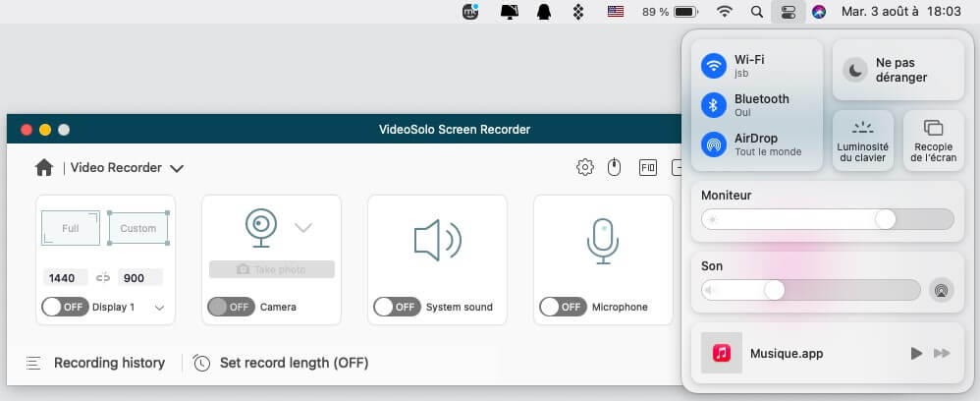The image size is (980, 401).
Task: Click the webcam icon in the Camera panel
Action: pos(259,228)
